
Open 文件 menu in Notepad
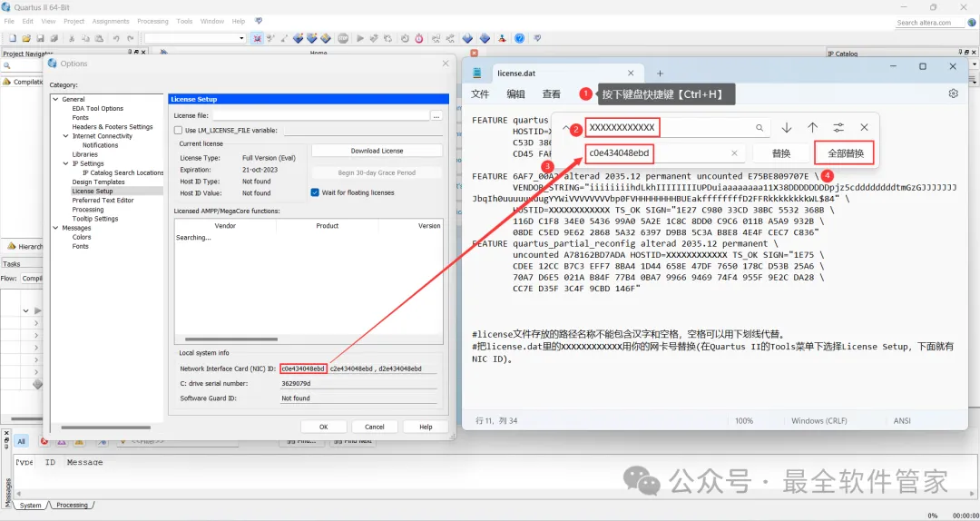pos(480,93)
